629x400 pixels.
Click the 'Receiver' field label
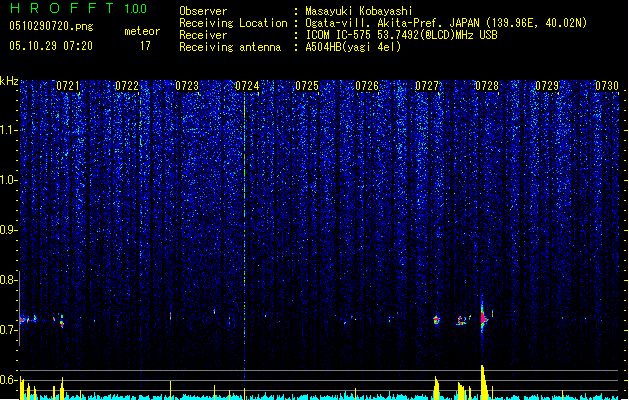[203, 35]
